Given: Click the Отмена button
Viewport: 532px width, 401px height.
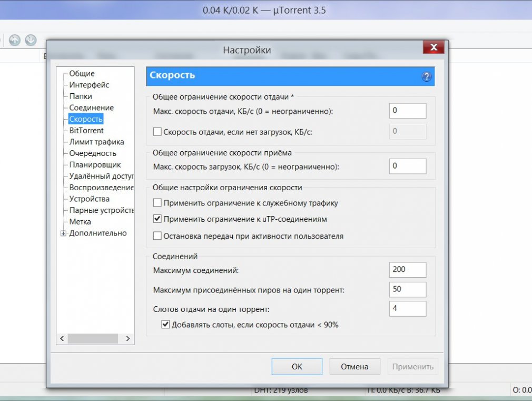Looking at the screenshot, I should click(354, 366).
